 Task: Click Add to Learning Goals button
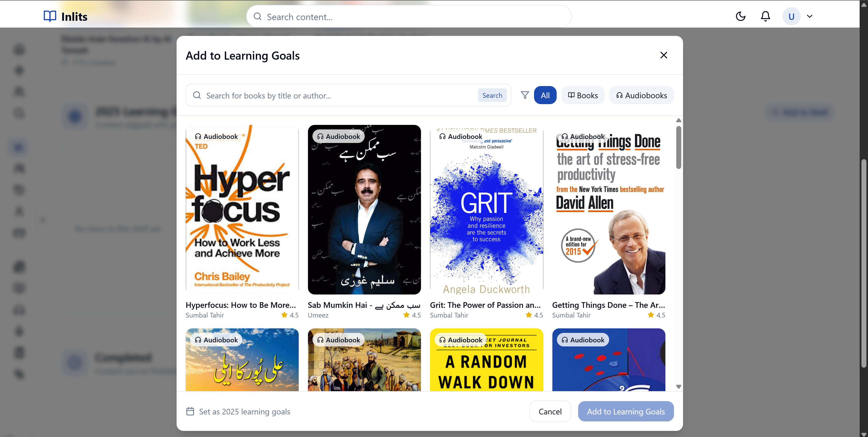point(626,411)
